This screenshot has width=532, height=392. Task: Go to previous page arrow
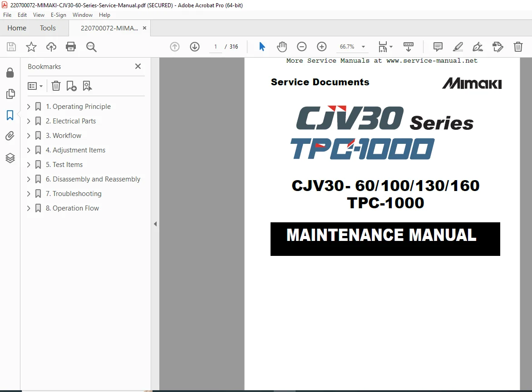click(175, 47)
